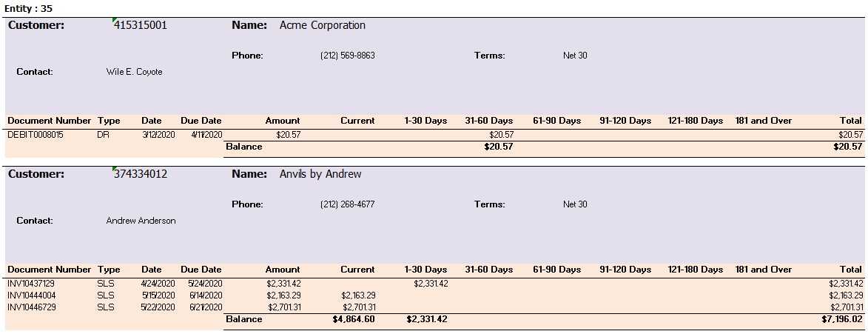Select customer number 415315001 cell
Viewport: 868px width, 334px height.
[x=140, y=25]
